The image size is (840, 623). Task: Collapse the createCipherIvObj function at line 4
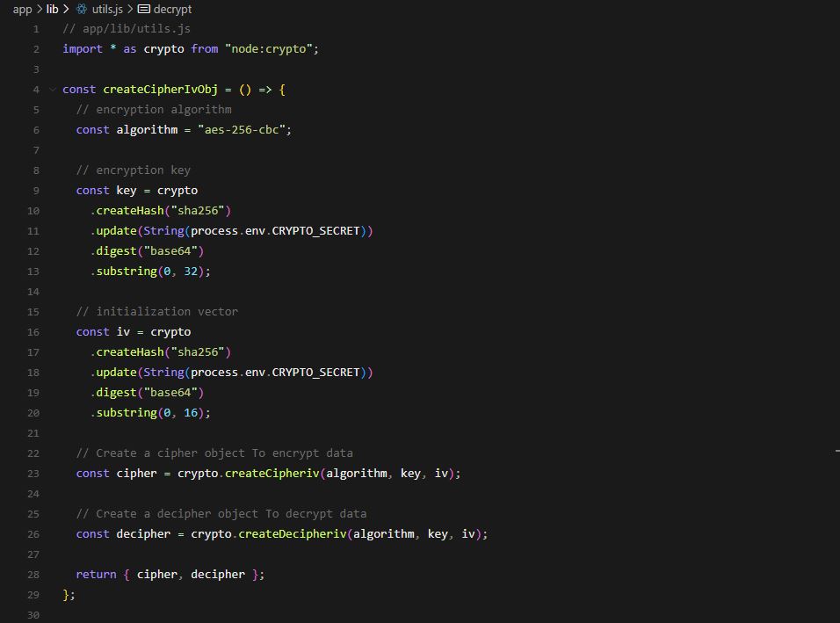[x=53, y=90]
